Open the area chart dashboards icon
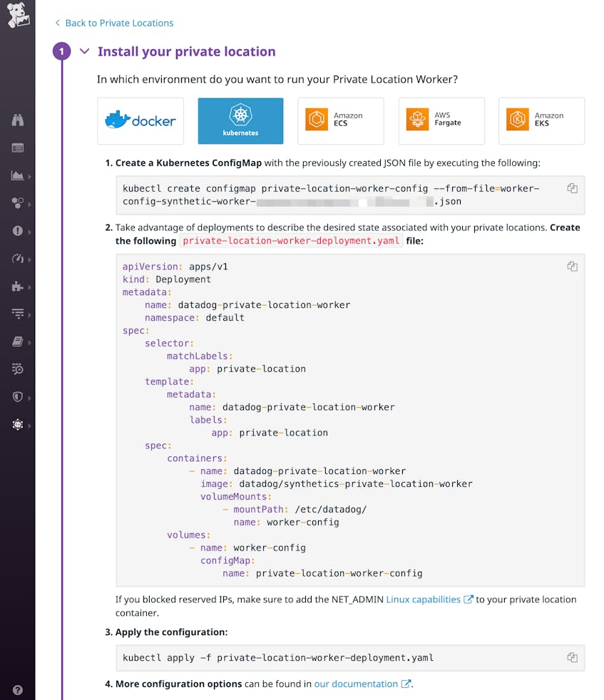 (17, 175)
